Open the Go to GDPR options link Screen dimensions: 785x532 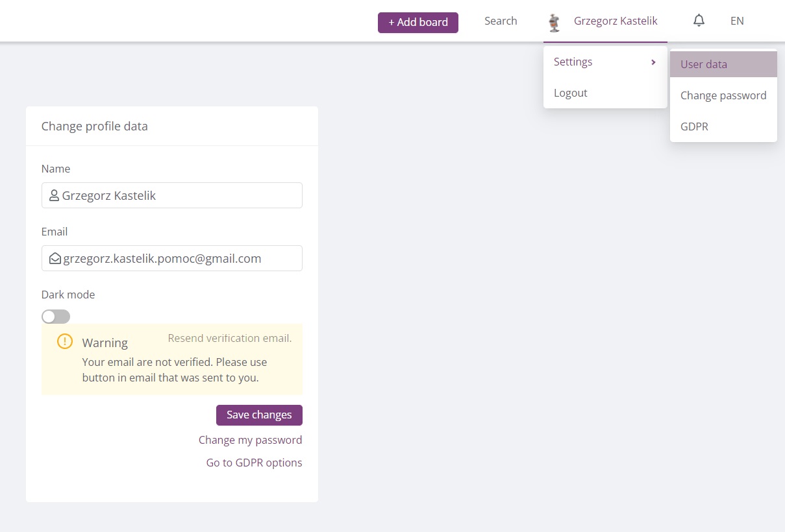(x=254, y=463)
